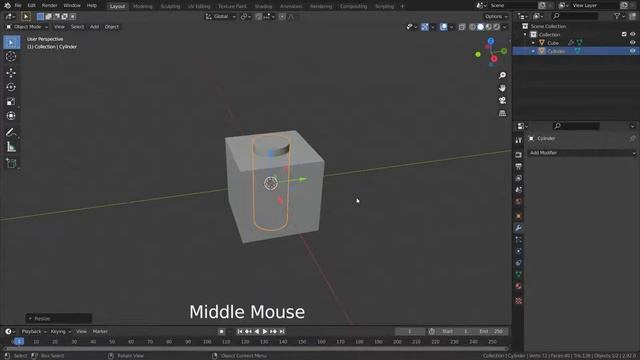Viewport: 640px width, 360px height.
Task: Open the Options dropdown in viewport header
Action: [x=496, y=17]
